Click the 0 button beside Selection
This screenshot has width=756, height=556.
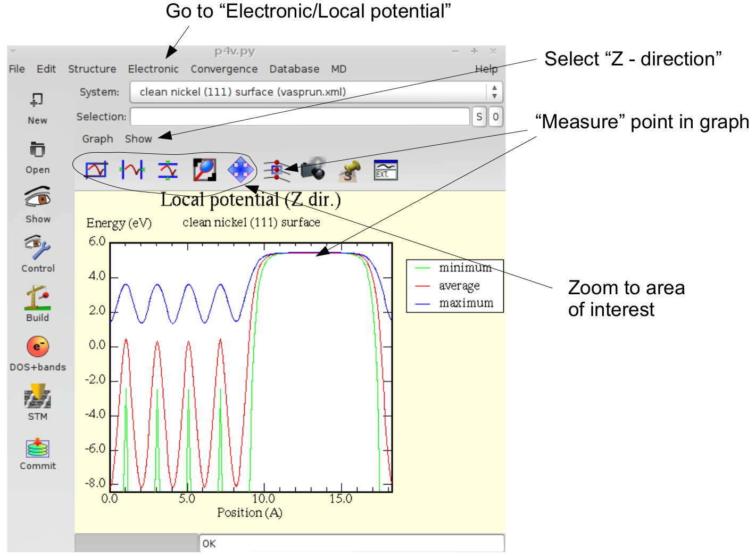click(495, 117)
